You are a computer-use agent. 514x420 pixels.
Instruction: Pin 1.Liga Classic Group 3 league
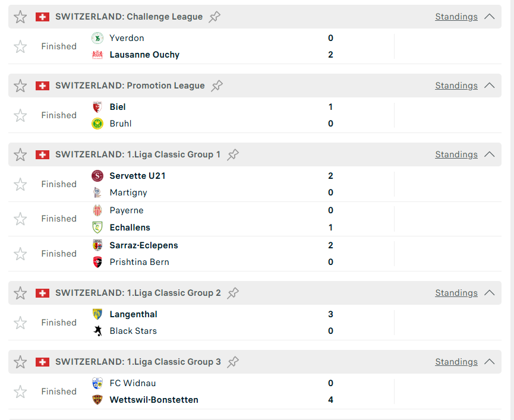(233, 362)
